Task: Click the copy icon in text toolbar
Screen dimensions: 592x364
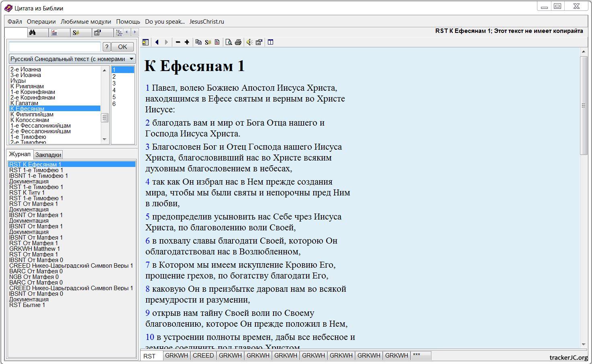Action: [x=198, y=42]
